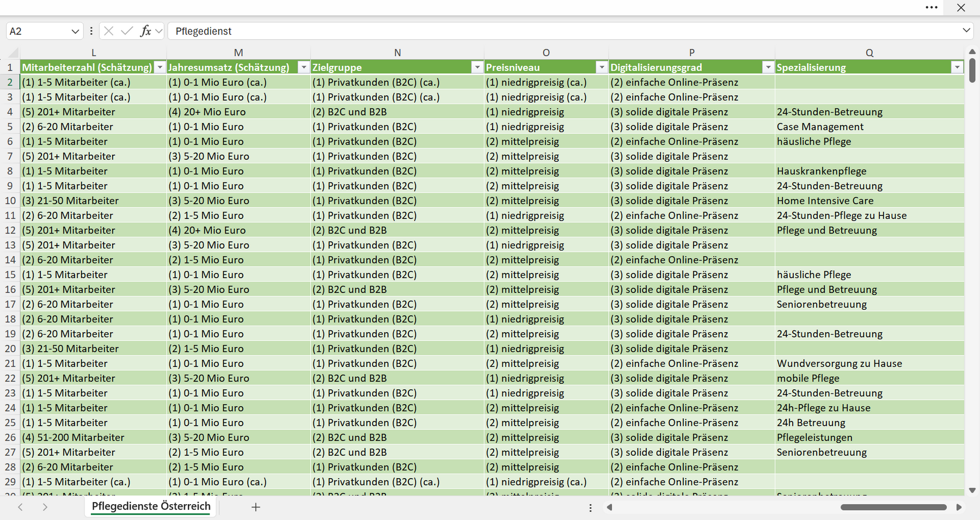Go to next sheet with right arrow
980x520 pixels.
click(45, 507)
